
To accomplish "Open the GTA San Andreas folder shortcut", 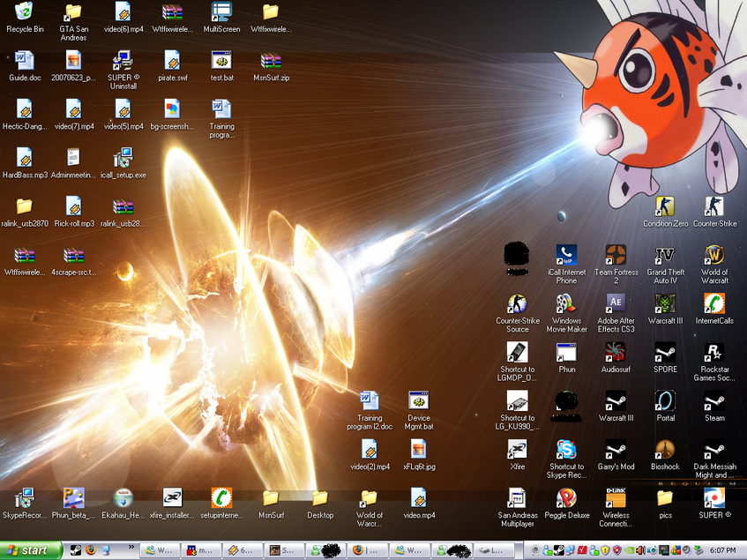I will [x=73, y=21].
